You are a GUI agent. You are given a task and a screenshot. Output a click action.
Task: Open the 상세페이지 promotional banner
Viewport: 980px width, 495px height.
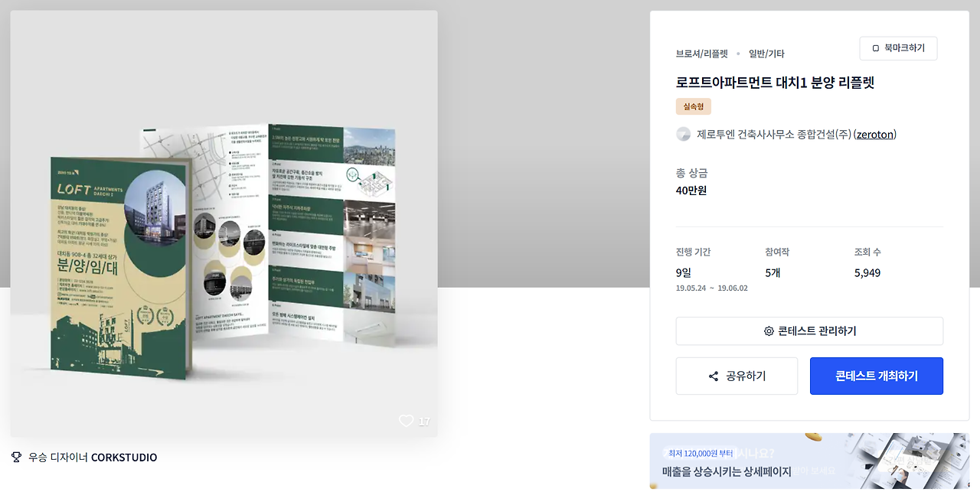809,461
